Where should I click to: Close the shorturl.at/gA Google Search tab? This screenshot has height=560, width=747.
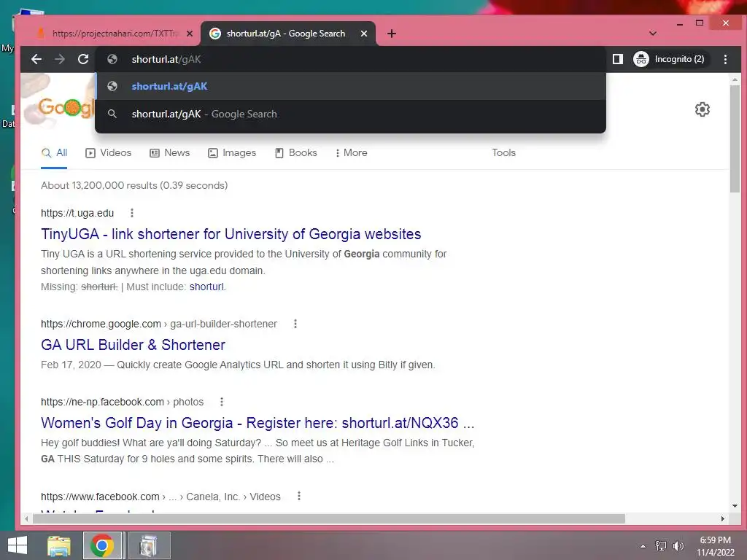[364, 34]
